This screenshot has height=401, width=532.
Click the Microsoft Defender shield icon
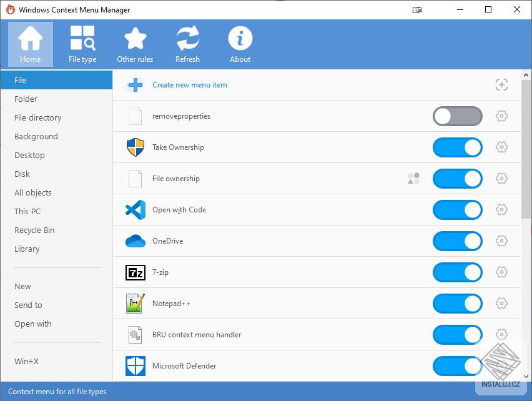[x=135, y=366]
